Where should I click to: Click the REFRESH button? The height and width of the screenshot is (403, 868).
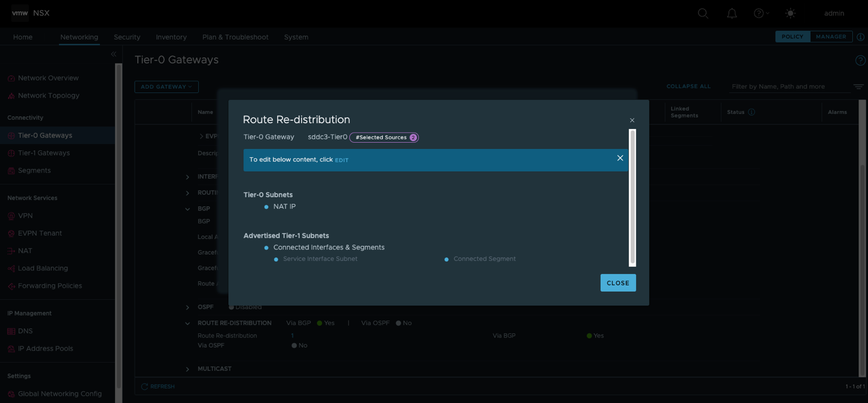tap(158, 387)
